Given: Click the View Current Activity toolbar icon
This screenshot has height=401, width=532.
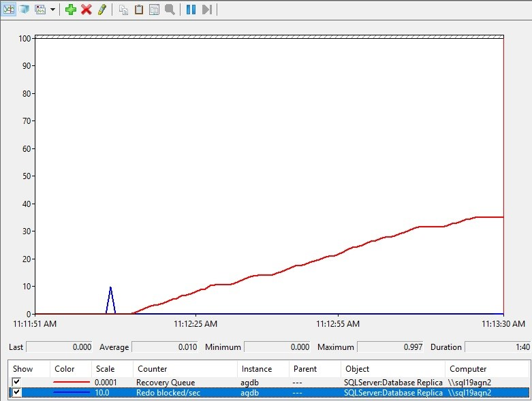Looking at the screenshot, I should pos(9,10).
